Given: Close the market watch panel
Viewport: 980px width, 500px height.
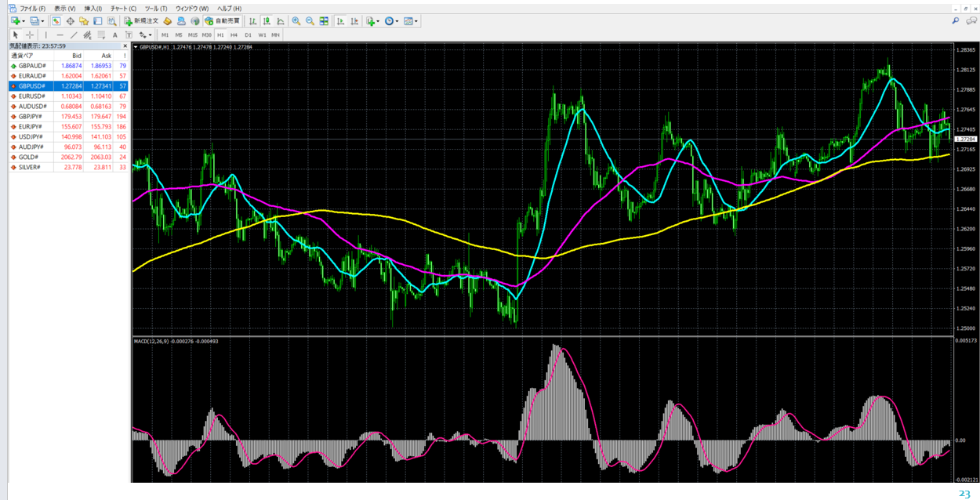Looking at the screenshot, I should pyautogui.click(x=125, y=46).
